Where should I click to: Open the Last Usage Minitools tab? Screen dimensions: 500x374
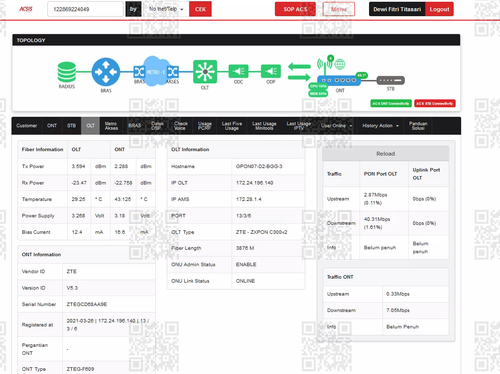tap(264, 126)
